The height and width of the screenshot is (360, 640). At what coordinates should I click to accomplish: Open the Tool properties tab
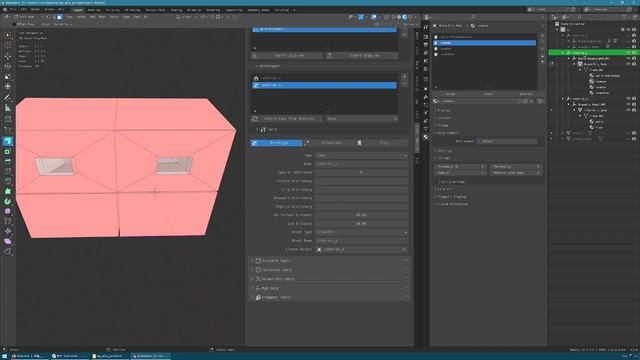click(426, 27)
